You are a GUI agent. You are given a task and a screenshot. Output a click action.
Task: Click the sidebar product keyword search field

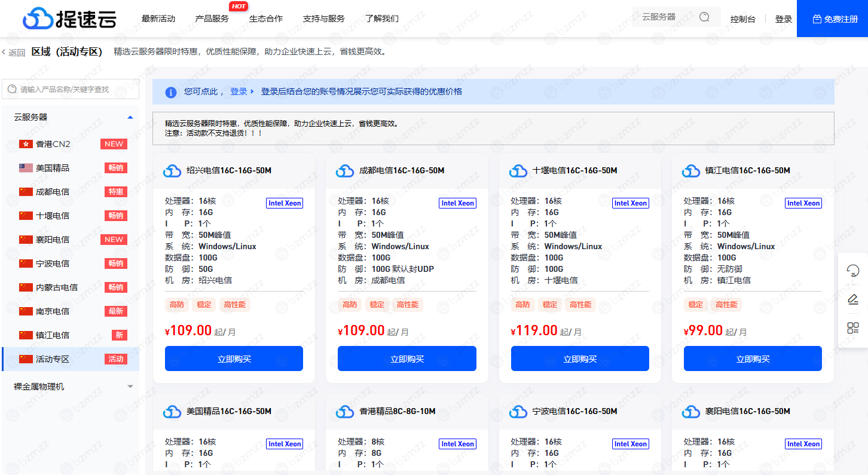coord(71,89)
